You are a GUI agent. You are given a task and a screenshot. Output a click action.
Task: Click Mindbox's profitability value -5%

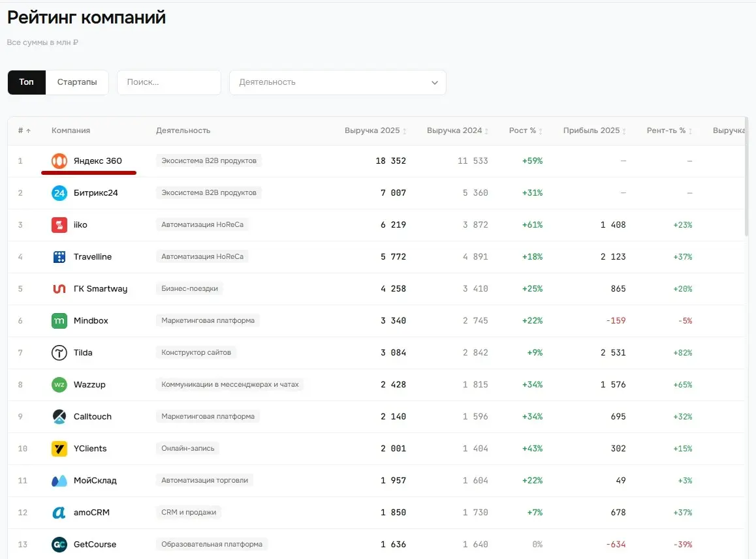point(685,321)
